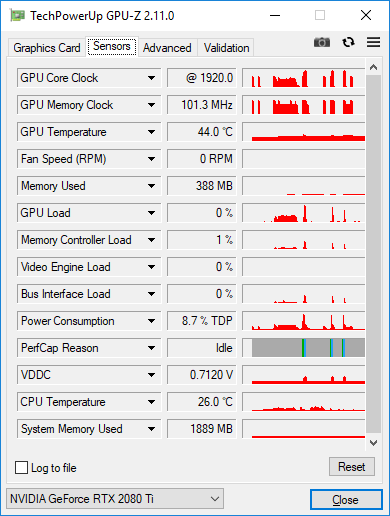The height and width of the screenshot is (516, 390).
Task: Click the 'Idle' PerfCap reason value
Action: point(202,348)
